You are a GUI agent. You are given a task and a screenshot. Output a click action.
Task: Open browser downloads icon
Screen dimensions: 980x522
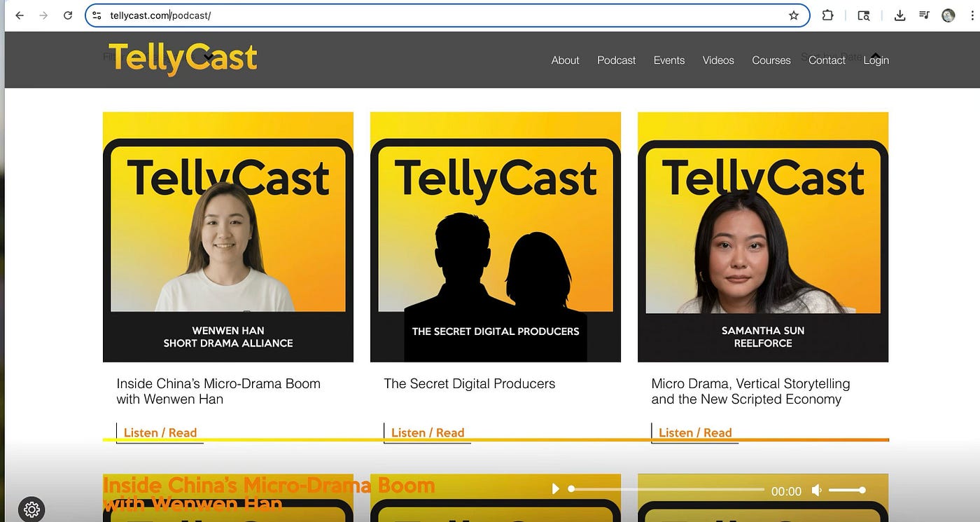tap(900, 15)
